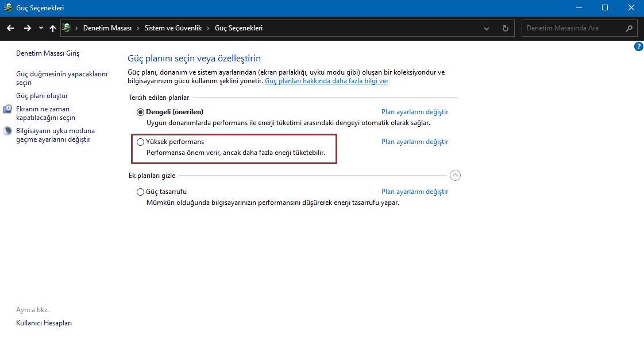Expand address bar history dropdown

tap(486, 28)
